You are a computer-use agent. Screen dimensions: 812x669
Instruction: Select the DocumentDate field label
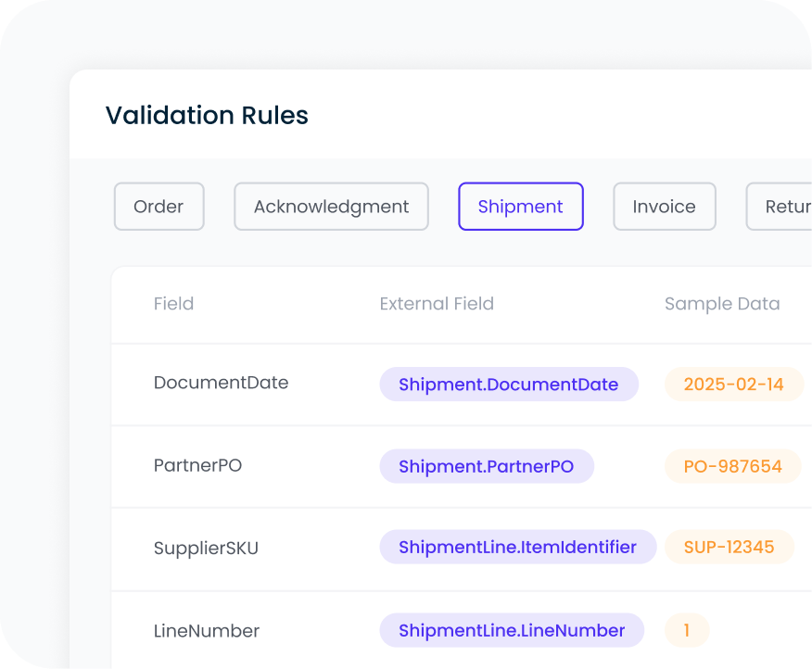click(221, 382)
